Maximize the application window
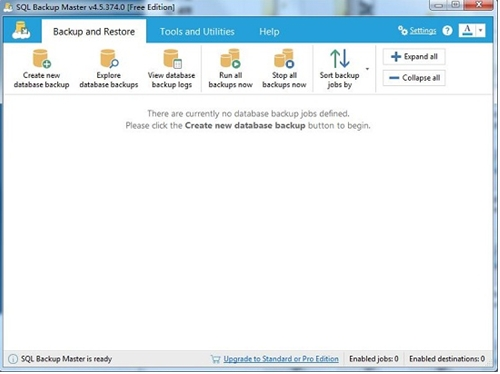The height and width of the screenshot is (374, 500). (x=455, y=5)
